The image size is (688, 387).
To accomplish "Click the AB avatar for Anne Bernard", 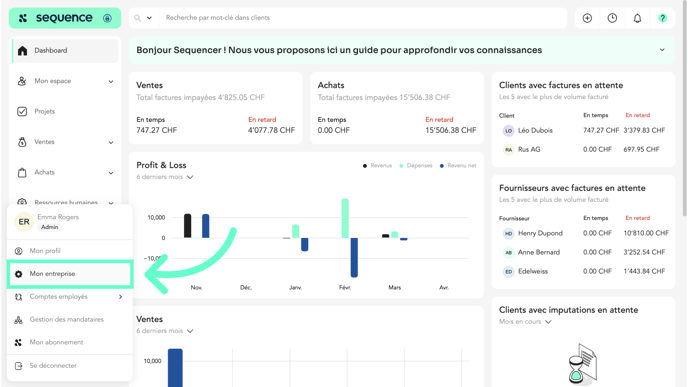I will tap(508, 252).
